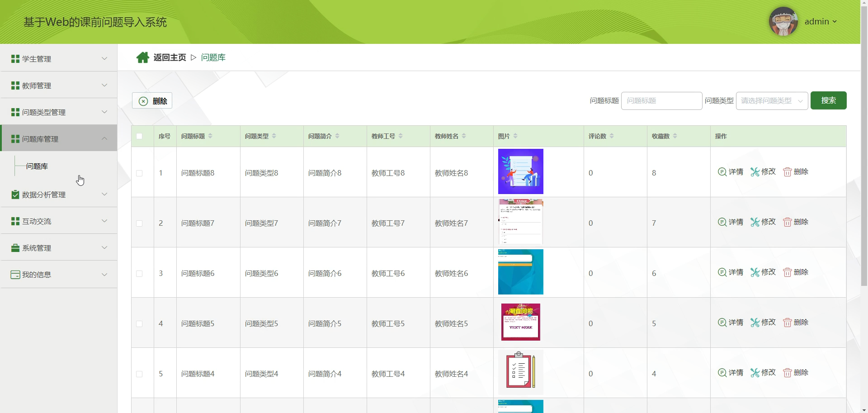Click the admin avatar picture
868x413 pixels.
(x=783, y=21)
